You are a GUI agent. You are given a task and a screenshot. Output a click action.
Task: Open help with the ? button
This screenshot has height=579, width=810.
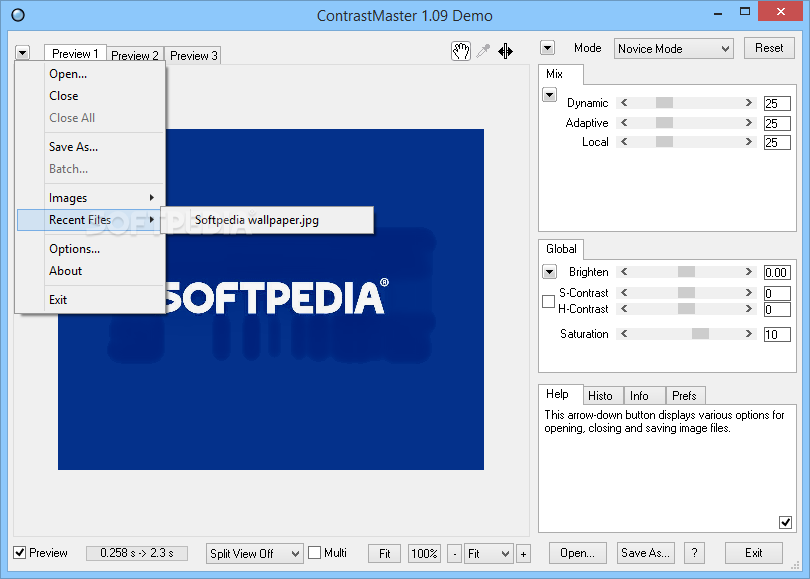tap(695, 553)
